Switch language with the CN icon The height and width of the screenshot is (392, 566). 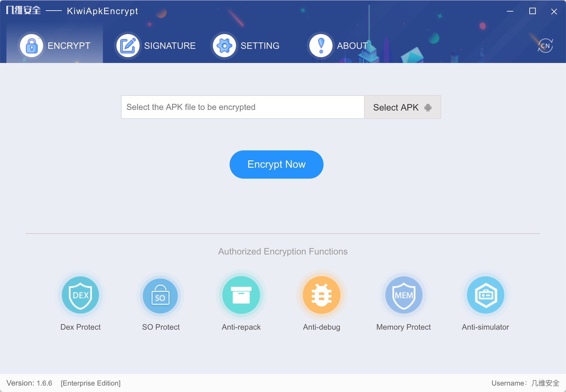(x=545, y=46)
